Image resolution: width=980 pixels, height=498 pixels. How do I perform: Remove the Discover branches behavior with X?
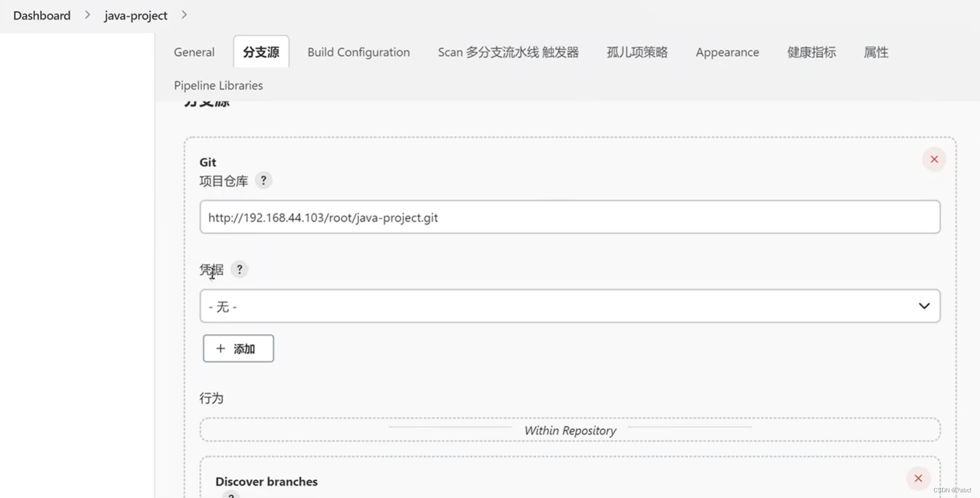coord(918,479)
